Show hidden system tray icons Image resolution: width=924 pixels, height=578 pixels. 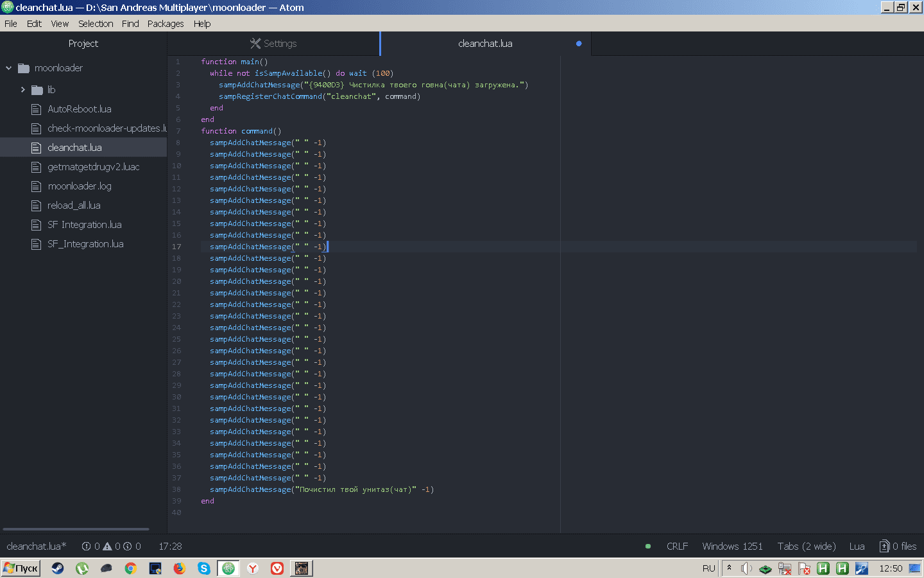[x=729, y=568]
